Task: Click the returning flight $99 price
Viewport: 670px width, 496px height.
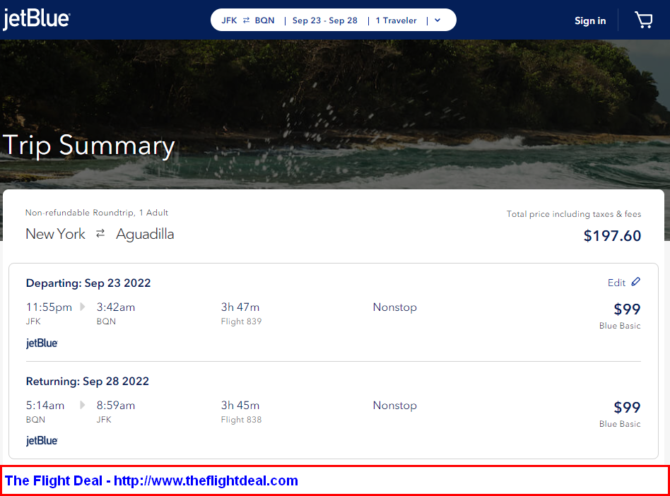Action: (627, 408)
